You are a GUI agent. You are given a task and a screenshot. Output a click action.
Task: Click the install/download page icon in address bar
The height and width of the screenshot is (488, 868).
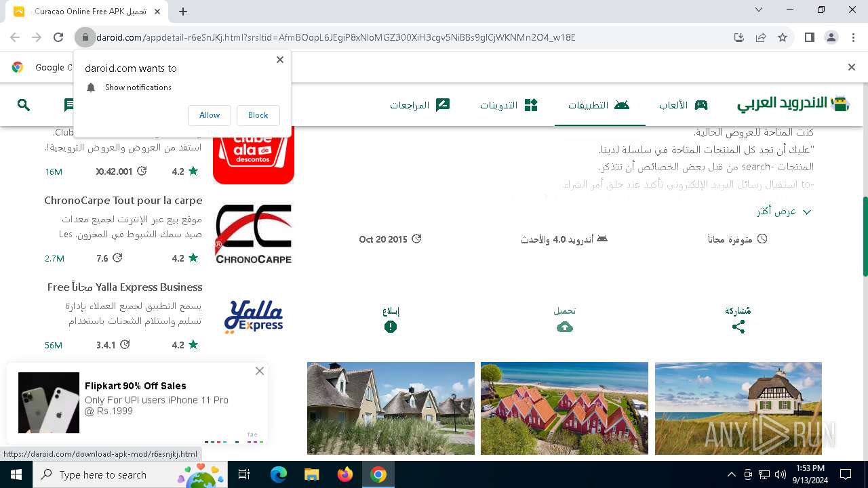coord(739,37)
